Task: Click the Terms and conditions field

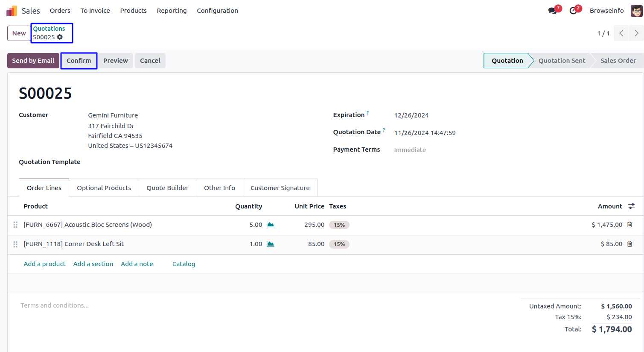Action: click(x=55, y=305)
